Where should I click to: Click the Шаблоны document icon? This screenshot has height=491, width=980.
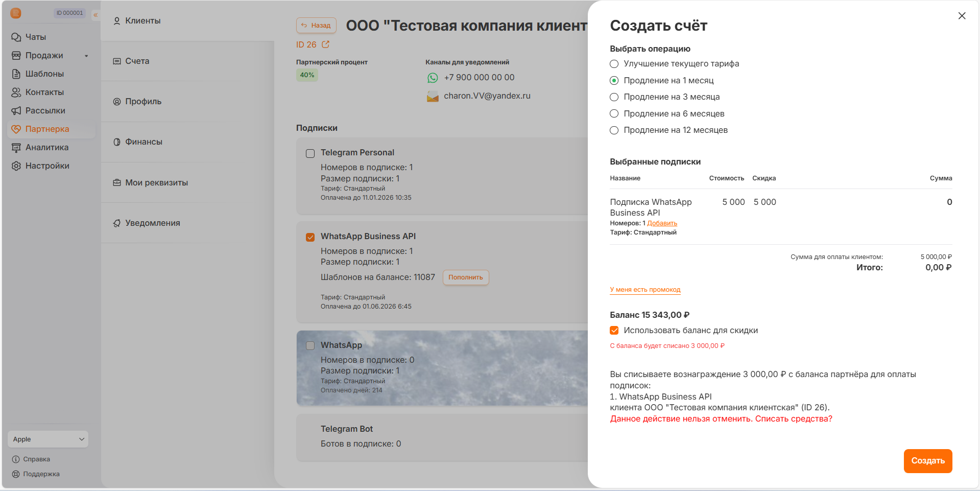16,74
